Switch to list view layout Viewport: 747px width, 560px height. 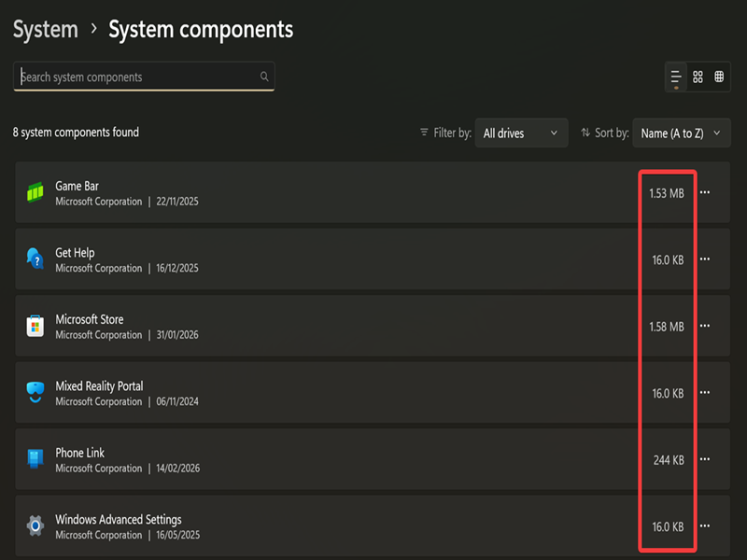click(676, 77)
